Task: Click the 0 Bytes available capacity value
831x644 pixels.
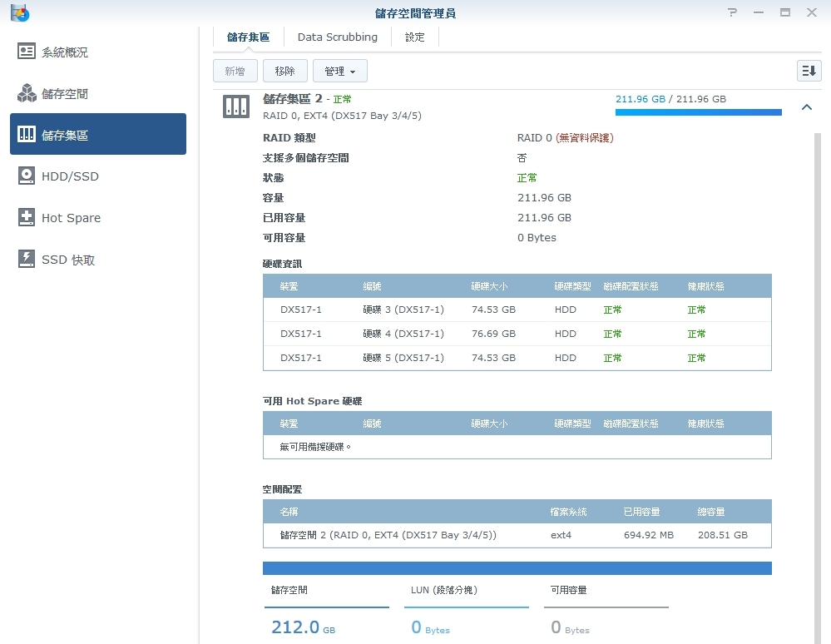Action: point(537,237)
